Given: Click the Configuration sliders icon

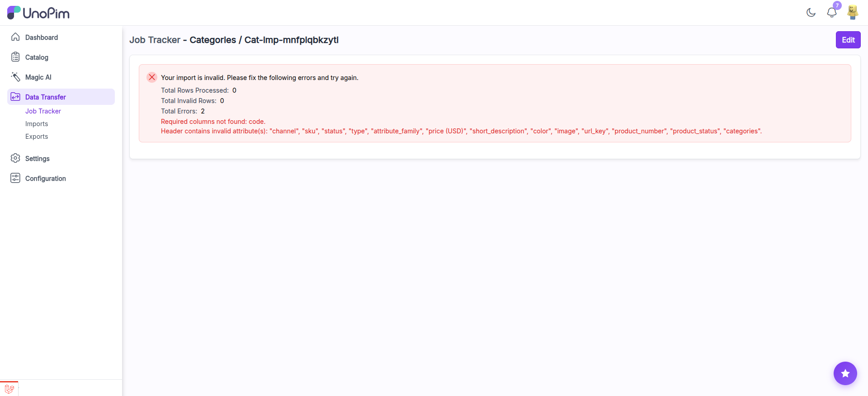Looking at the screenshot, I should [x=15, y=178].
